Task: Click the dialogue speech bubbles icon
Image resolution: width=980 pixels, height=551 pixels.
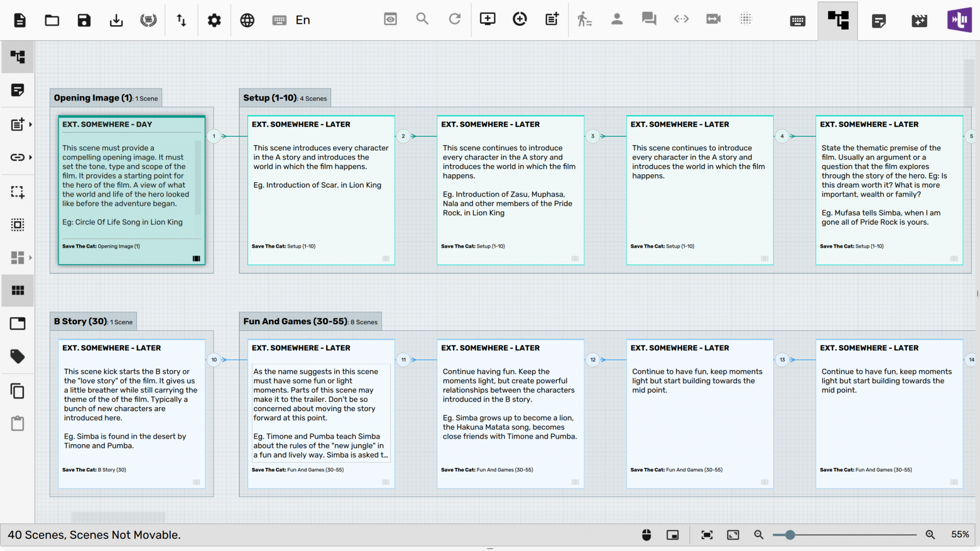Action: pyautogui.click(x=649, y=19)
